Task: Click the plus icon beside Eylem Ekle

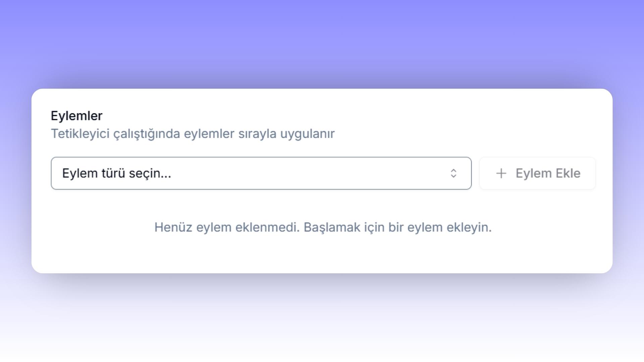Action: pos(501,173)
